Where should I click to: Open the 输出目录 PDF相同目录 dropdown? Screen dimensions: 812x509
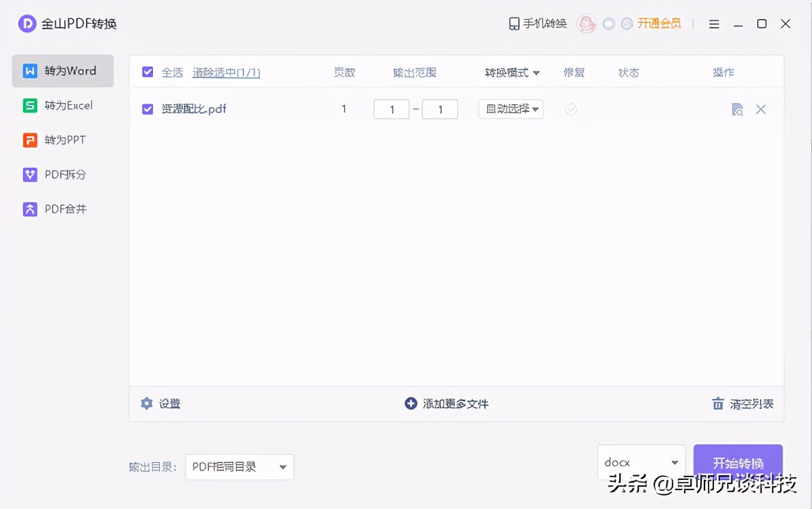(x=240, y=467)
